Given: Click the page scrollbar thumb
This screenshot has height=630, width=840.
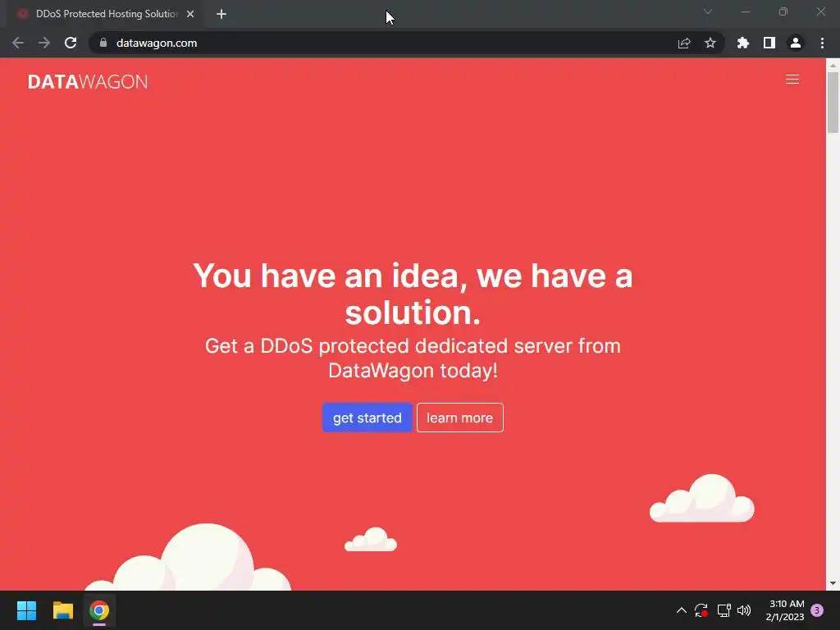Looking at the screenshot, I should point(833,103).
